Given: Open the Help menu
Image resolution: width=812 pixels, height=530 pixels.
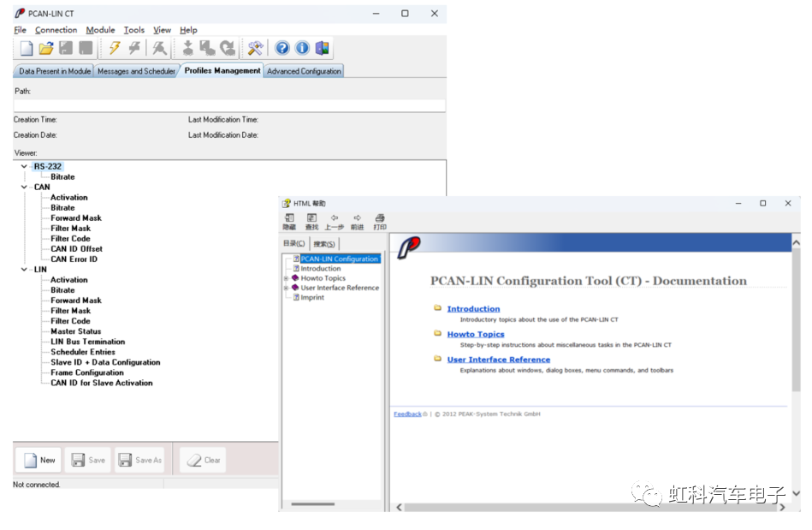Looking at the screenshot, I should (x=188, y=30).
